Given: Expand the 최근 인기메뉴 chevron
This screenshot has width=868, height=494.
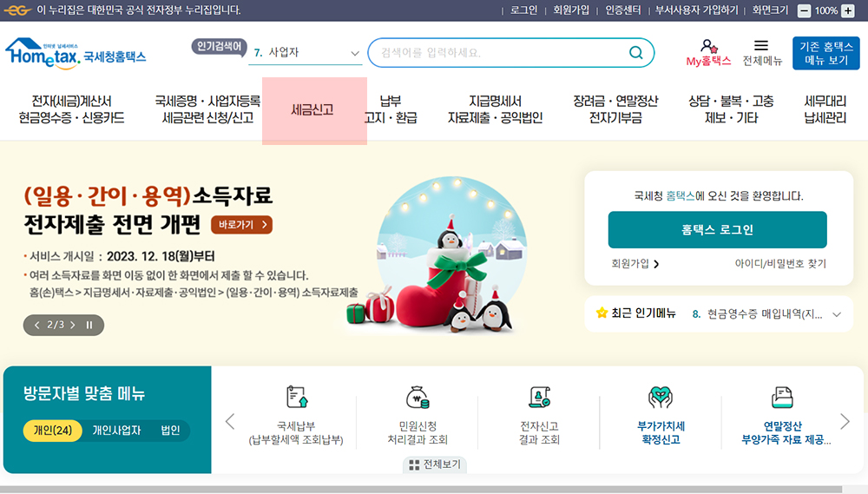Looking at the screenshot, I should (x=837, y=314).
